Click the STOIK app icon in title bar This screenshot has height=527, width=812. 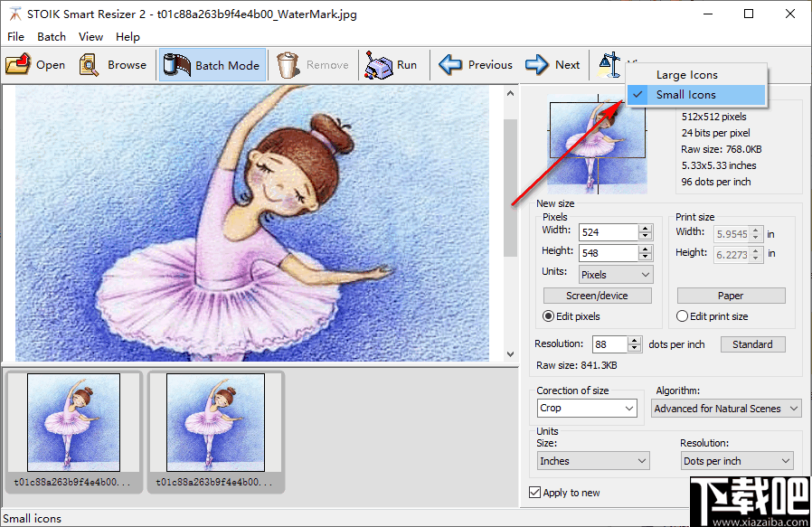click(14, 14)
